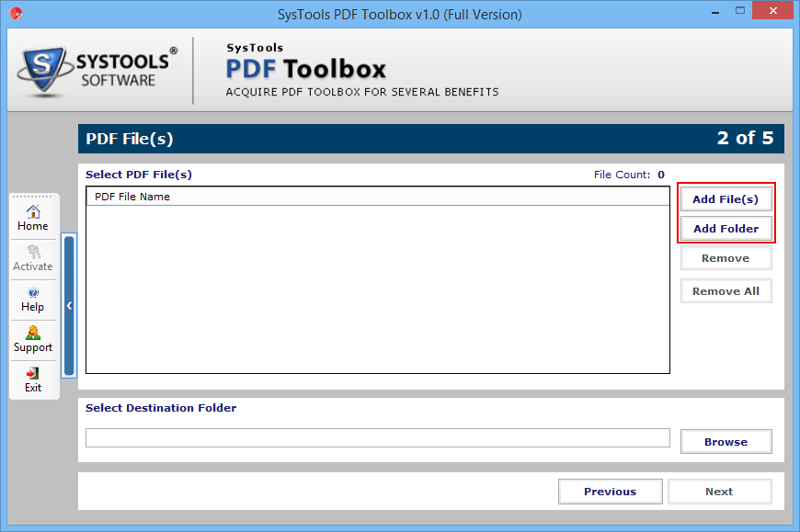
Task: Click the File Count: 0 label
Action: pyautogui.click(x=629, y=175)
